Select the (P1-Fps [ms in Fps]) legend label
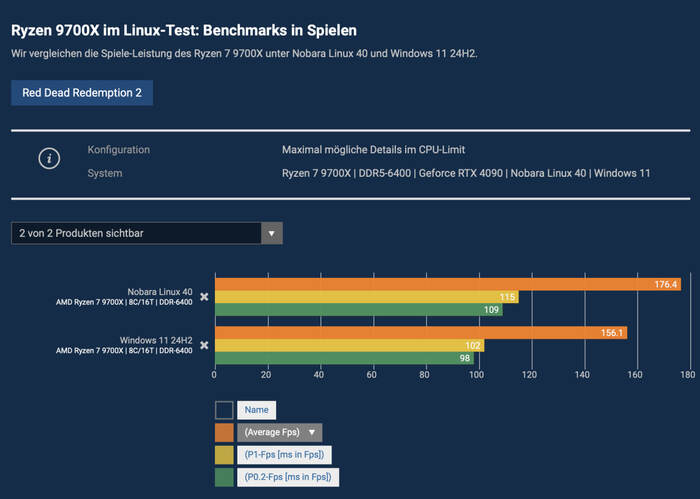Image resolution: width=700 pixels, height=499 pixels. point(285,454)
